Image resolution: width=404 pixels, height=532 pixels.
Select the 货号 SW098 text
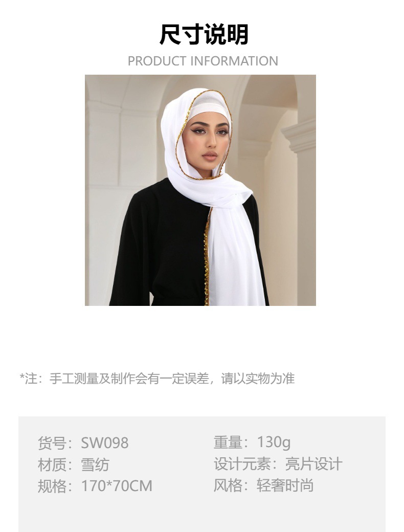tap(83, 443)
